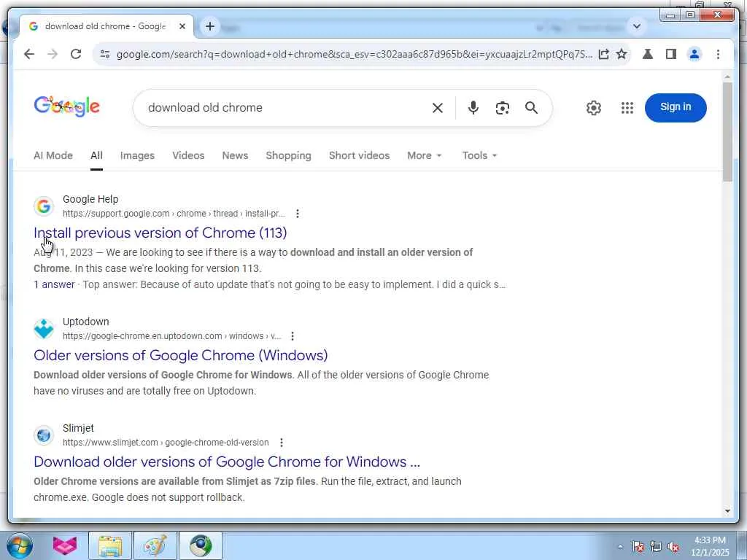Screen dimensions: 747x560
Task: Click the '1 answer' link
Action: click(54, 285)
